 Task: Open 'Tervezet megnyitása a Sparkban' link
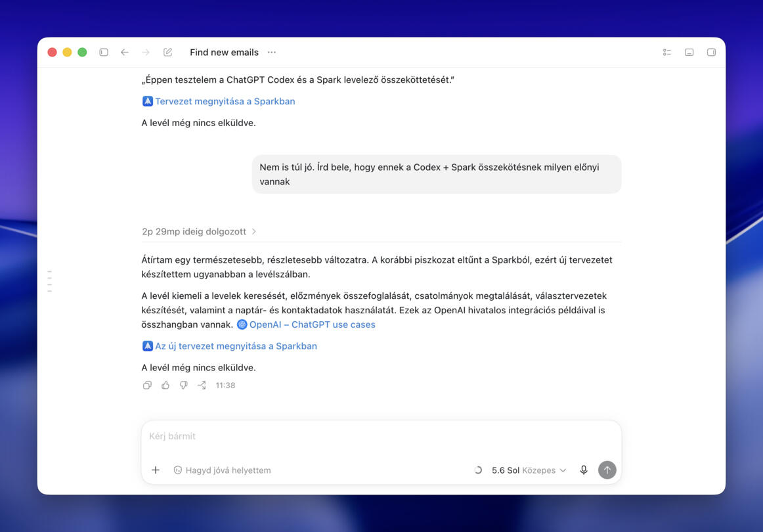[x=225, y=101]
